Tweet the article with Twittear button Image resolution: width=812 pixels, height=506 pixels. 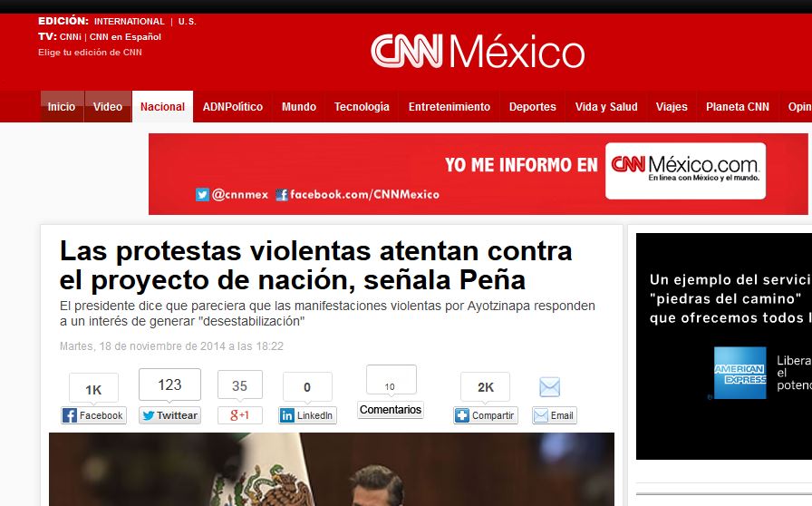[x=169, y=415]
